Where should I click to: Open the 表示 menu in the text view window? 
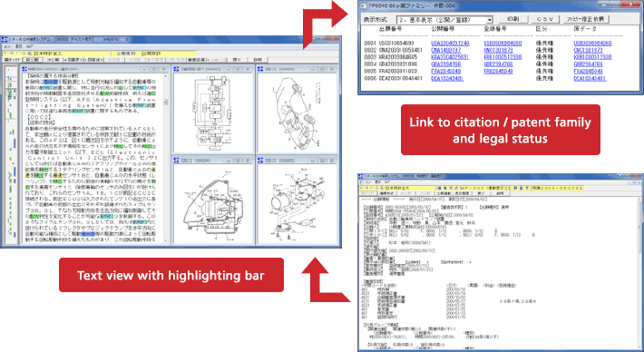tap(19, 46)
